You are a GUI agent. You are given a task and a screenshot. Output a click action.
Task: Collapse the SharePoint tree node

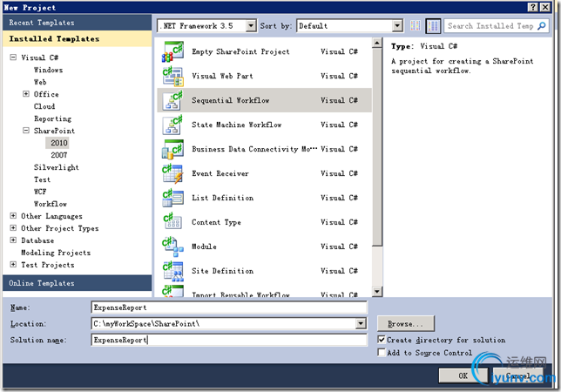26,130
